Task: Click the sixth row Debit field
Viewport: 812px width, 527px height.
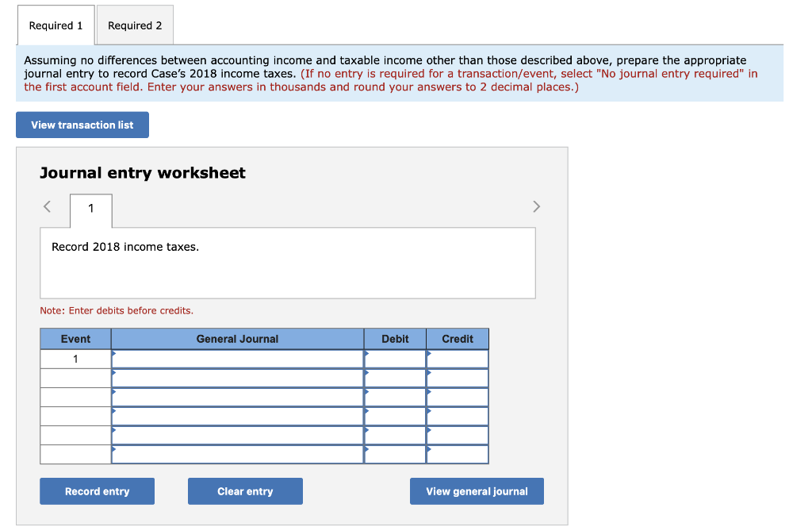Action: click(x=395, y=455)
